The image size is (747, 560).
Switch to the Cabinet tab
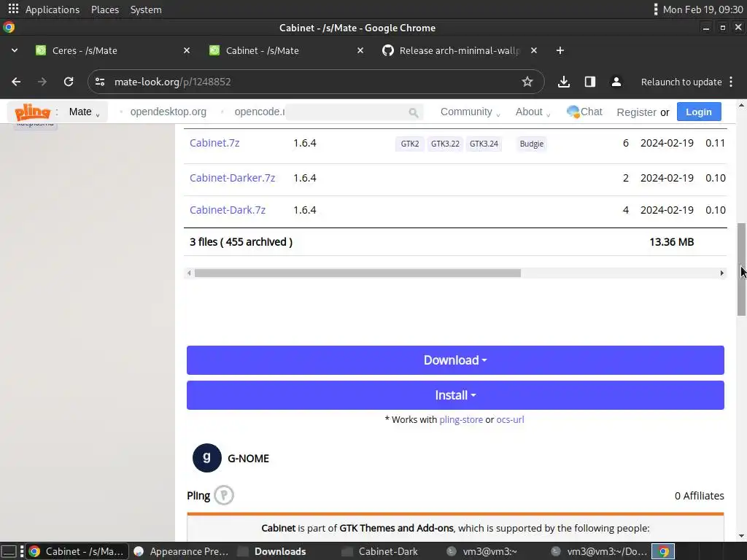(286, 50)
